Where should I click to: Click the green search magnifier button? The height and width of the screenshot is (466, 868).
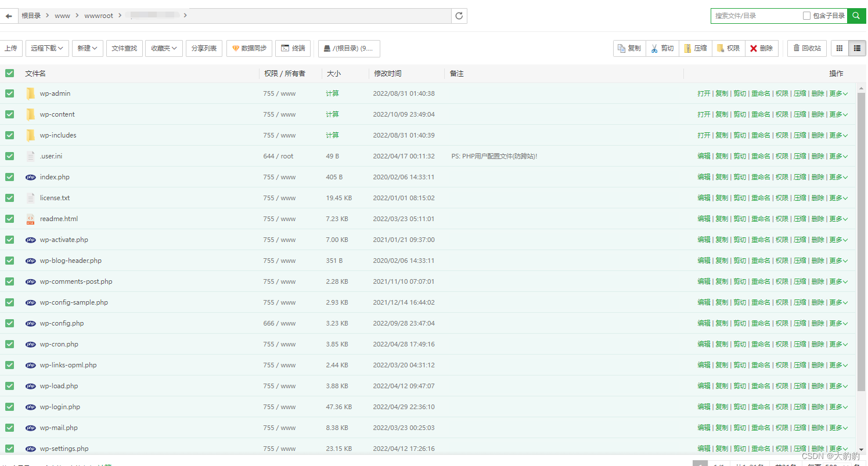point(856,16)
